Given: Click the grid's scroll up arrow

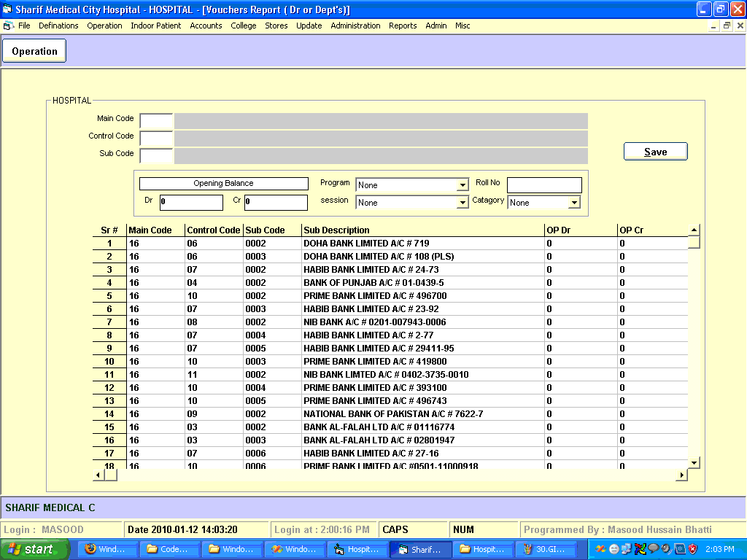Looking at the screenshot, I should pyautogui.click(x=694, y=230).
